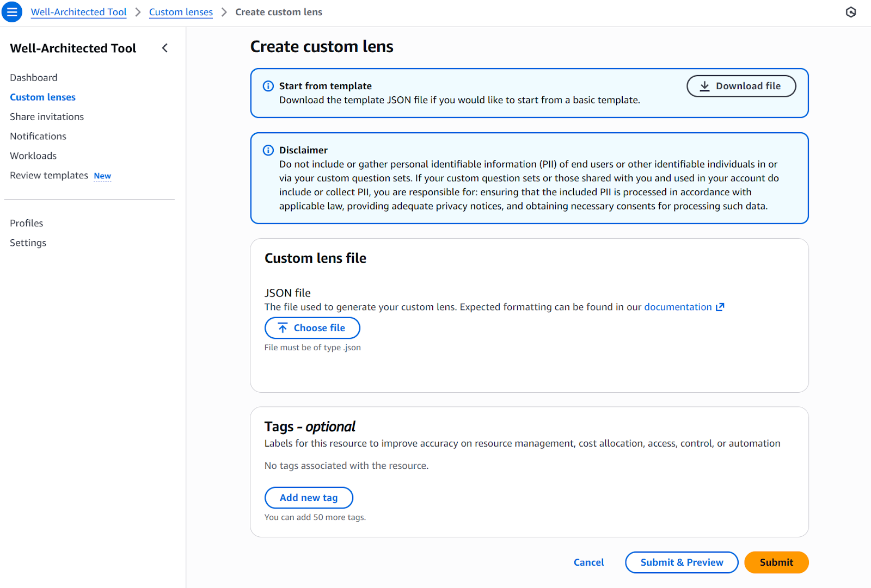Open the documentation link

678,307
